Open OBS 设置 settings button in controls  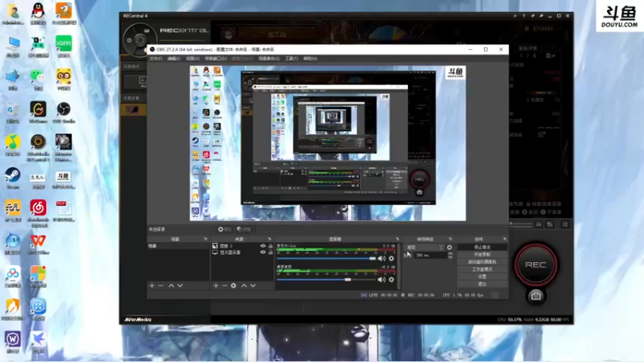pyautogui.click(x=482, y=277)
